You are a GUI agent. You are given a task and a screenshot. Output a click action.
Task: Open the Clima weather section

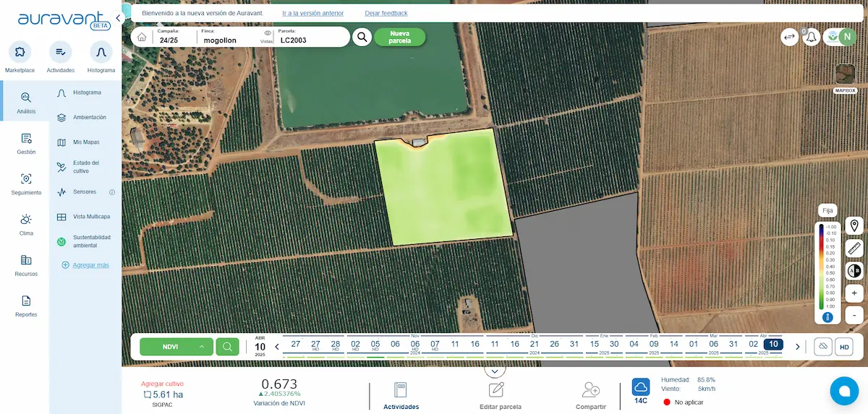click(26, 224)
